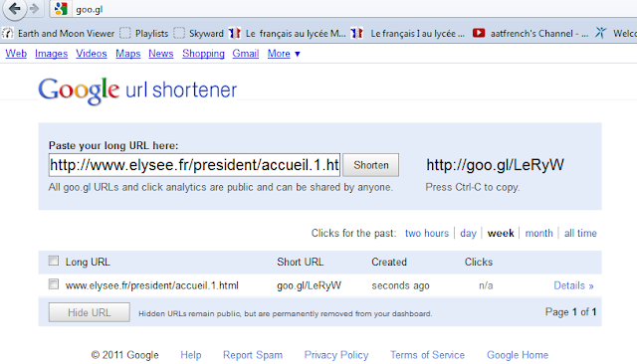Open the Playlists bookmark
The width and height of the screenshot is (637, 364).
pos(144,33)
